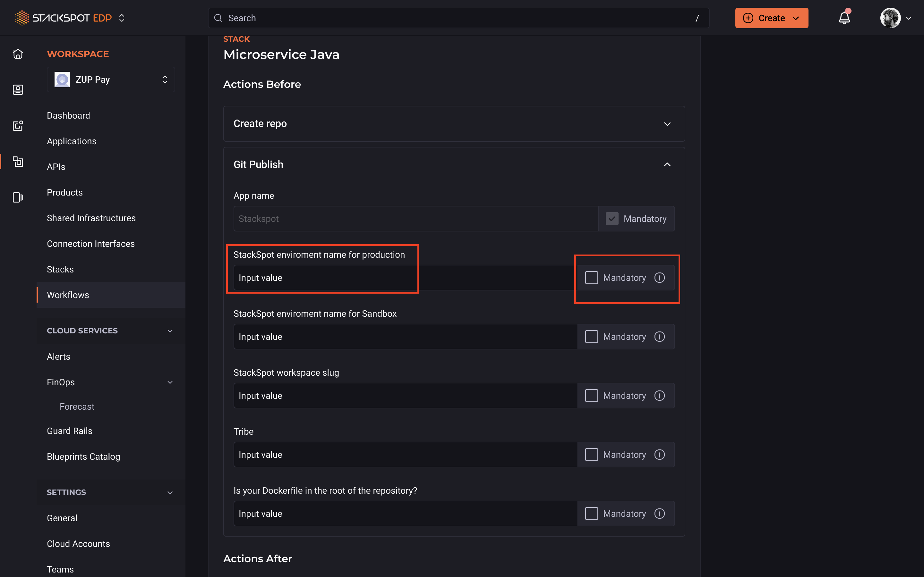Click the orange Create button
Image resolution: width=924 pixels, height=577 pixels.
771,18
